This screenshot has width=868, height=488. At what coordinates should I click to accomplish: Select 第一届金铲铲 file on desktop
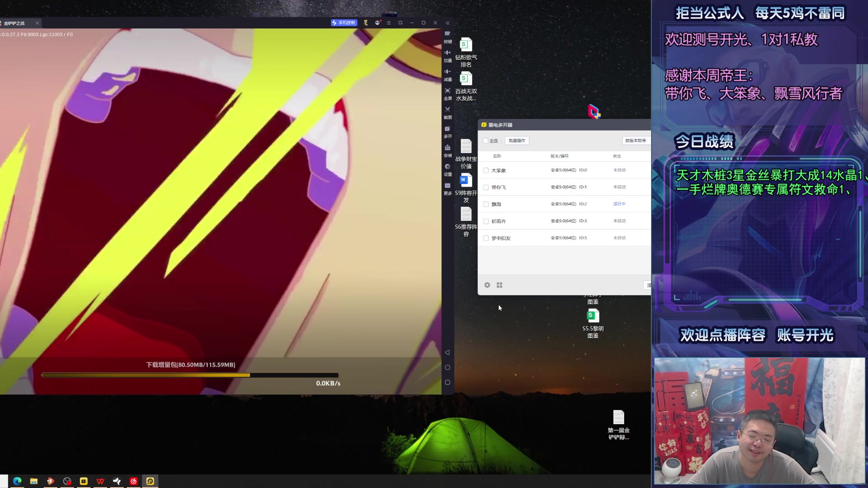pos(618,425)
